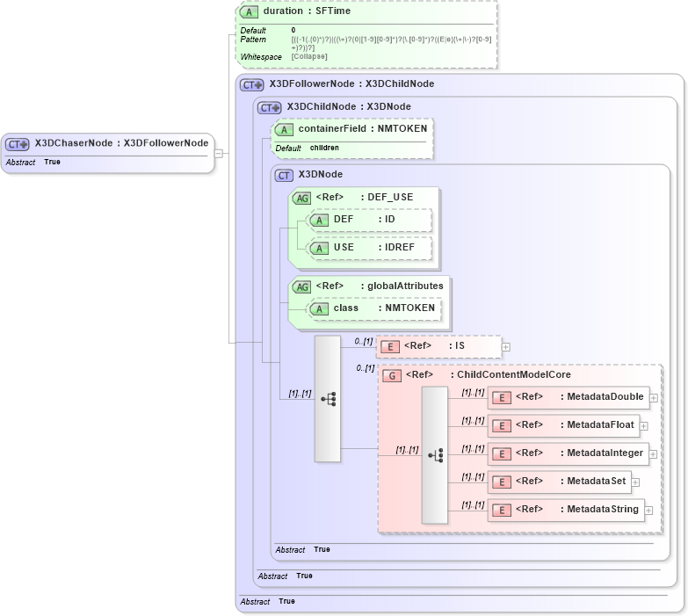Expand the MetadataSet element

click(635, 482)
